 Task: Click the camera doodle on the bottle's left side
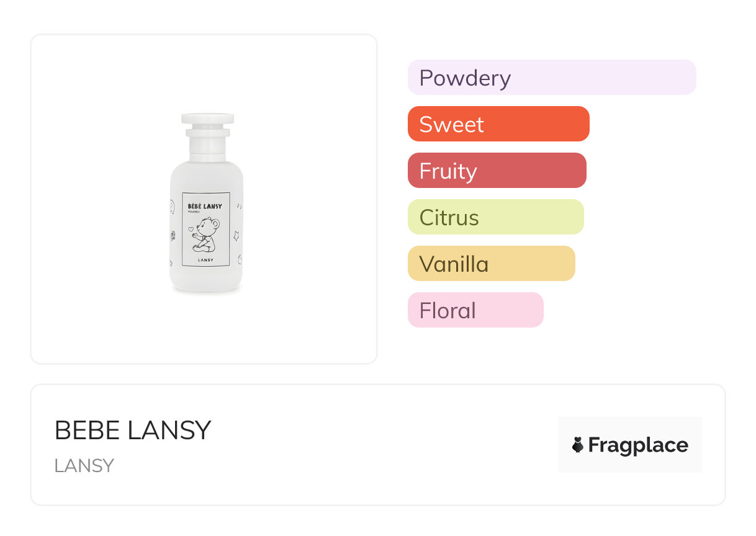tap(173, 235)
